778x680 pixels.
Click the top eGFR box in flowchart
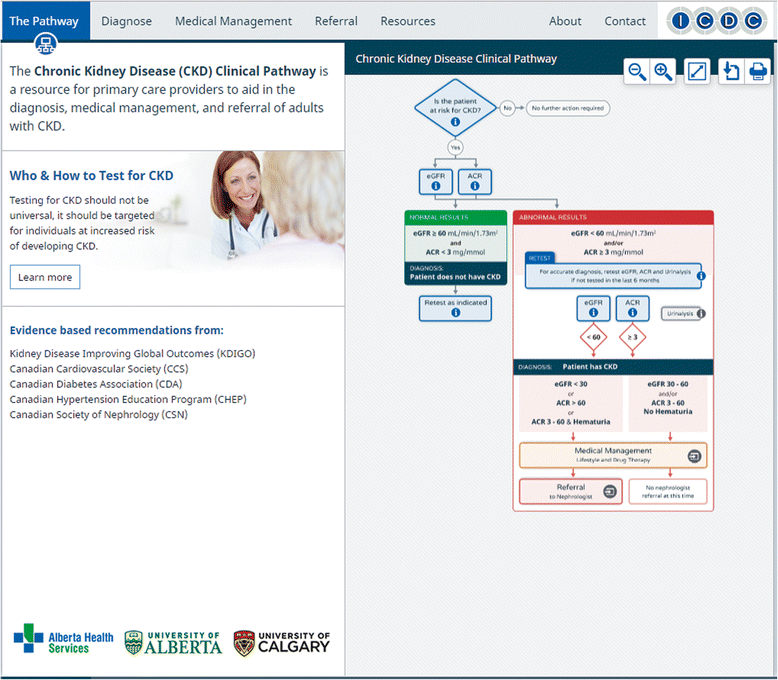435,180
